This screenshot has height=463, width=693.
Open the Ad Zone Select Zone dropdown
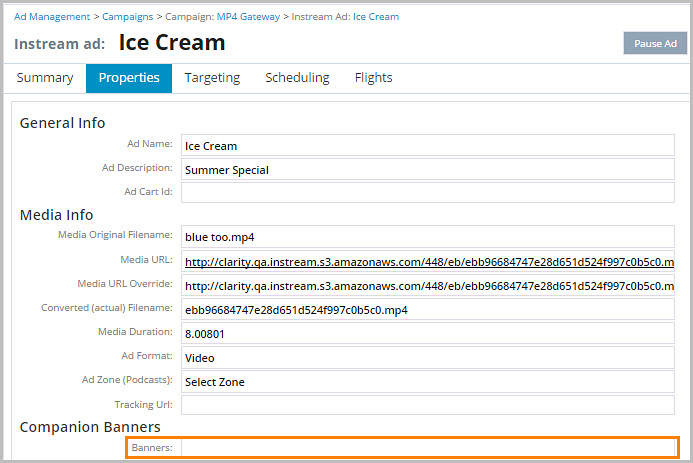pos(428,382)
